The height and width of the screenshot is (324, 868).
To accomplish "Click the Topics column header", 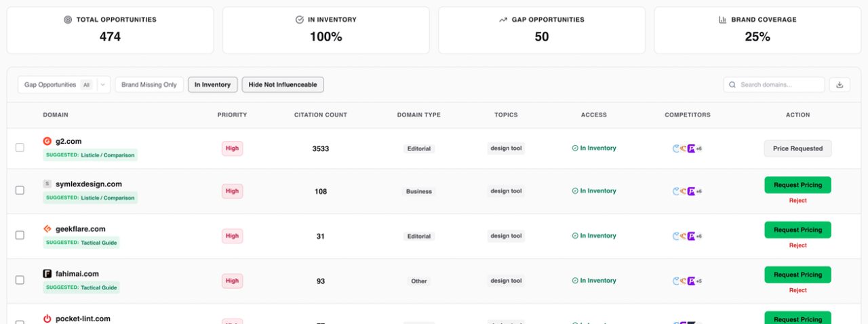I will 506,115.
